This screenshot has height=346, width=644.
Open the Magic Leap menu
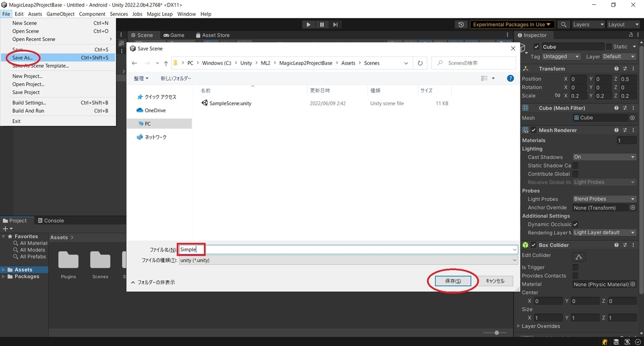pyautogui.click(x=159, y=14)
